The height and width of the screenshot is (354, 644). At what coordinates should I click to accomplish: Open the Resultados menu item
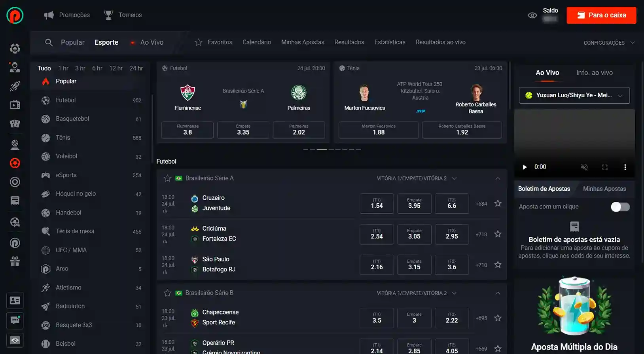(349, 42)
